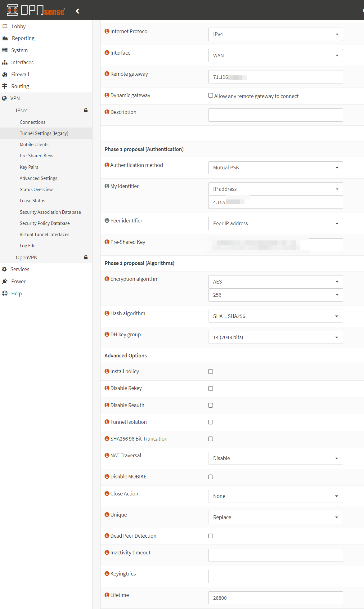Click the Inactivity timeout input field
Viewport: 364px width, 609px height.
click(276, 555)
